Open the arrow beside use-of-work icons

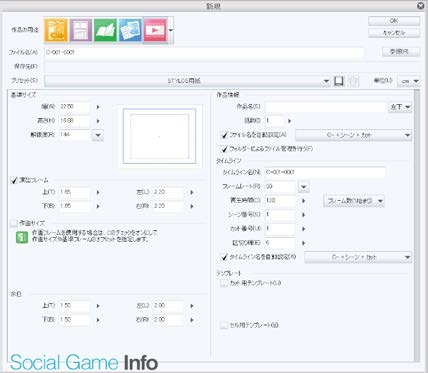coord(171,30)
